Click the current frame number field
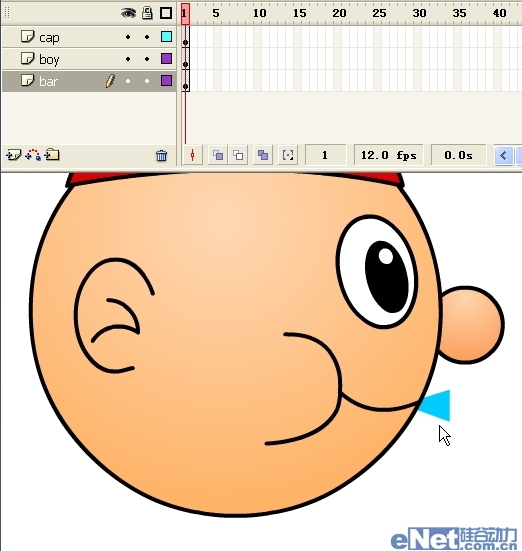The image size is (522, 551). pos(325,155)
